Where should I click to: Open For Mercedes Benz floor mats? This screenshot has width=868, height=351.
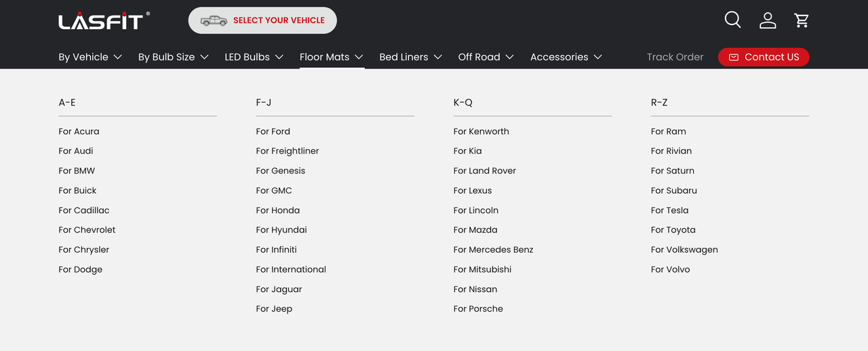pyautogui.click(x=494, y=249)
